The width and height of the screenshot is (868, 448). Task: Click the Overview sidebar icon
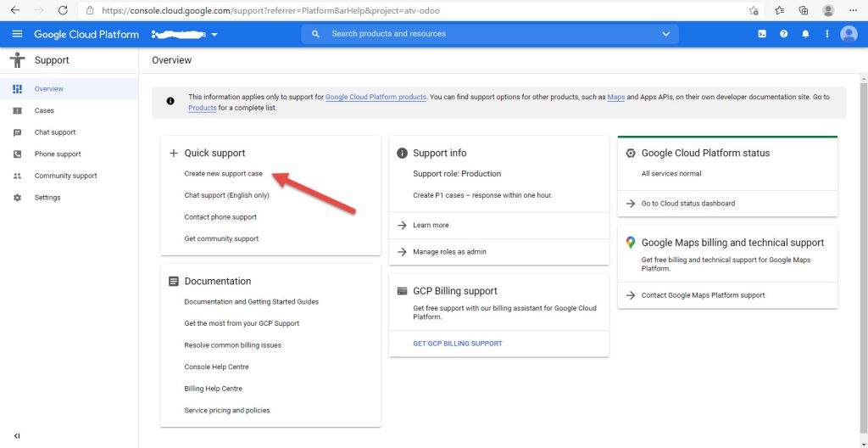coord(17,89)
